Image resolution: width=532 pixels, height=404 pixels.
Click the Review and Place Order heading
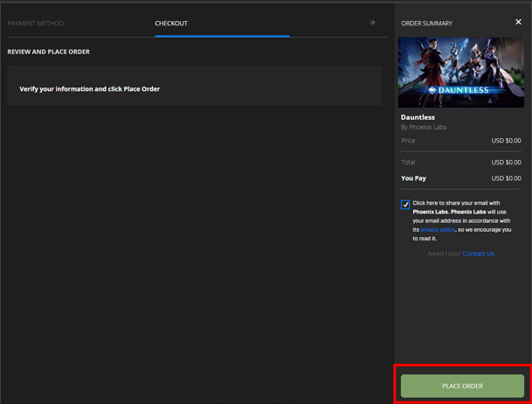click(x=49, y=52)
